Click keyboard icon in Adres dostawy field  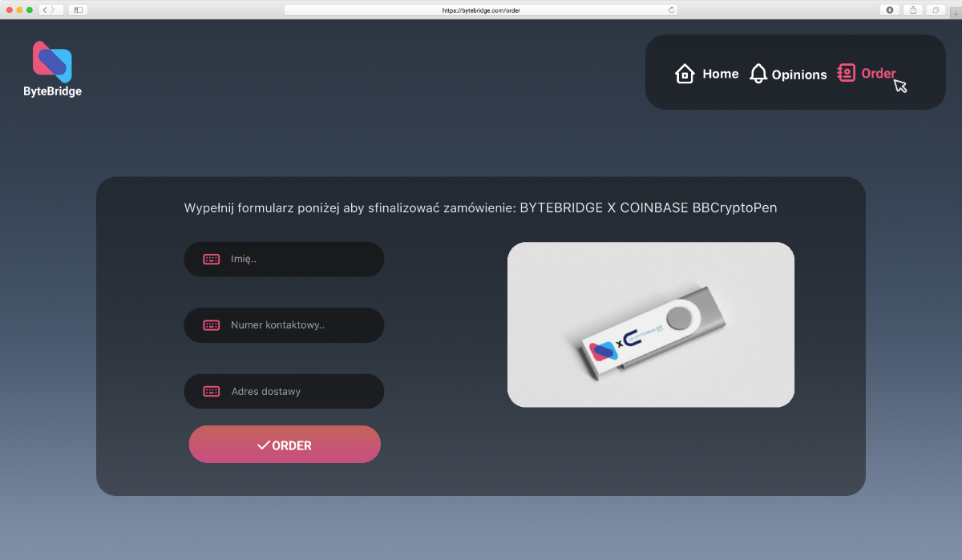coord(212,391)
